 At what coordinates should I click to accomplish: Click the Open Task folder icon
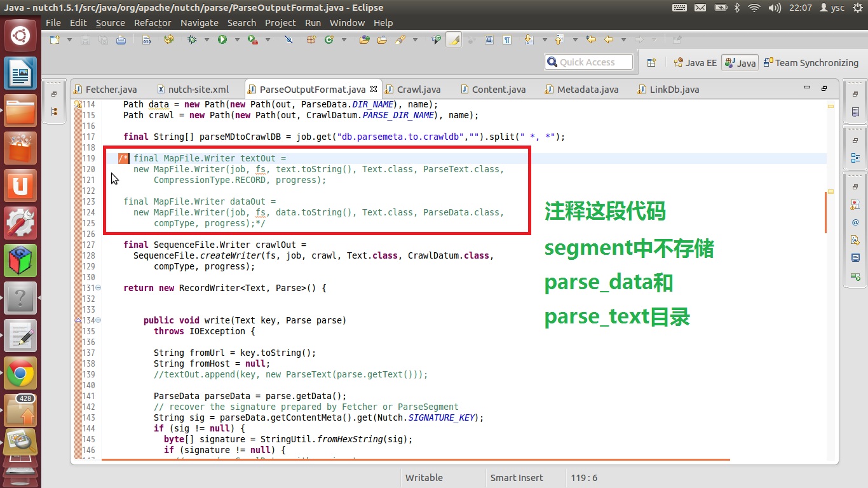tap(382, 39)
